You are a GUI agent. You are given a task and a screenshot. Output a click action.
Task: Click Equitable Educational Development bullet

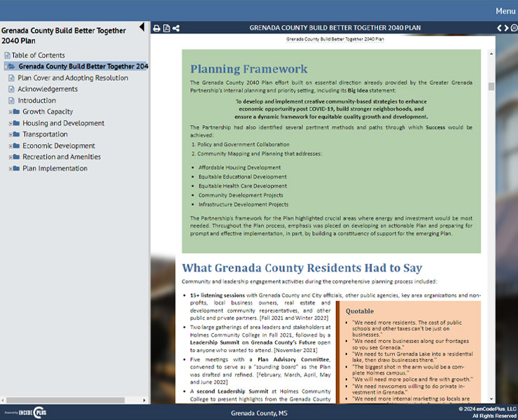click(x=242, y=177)
